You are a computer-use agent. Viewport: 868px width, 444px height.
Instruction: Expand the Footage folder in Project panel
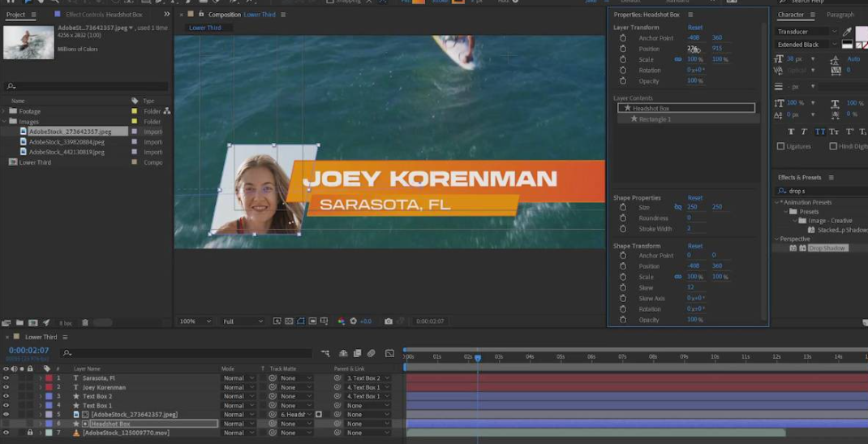5,111
